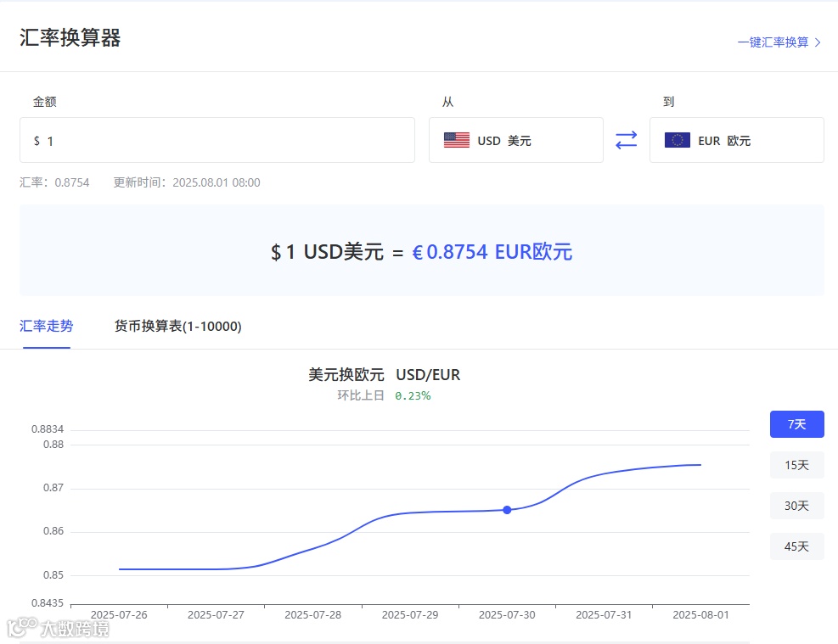
Task: Focus the 金额 amount input field
Action: click(217, 140)
